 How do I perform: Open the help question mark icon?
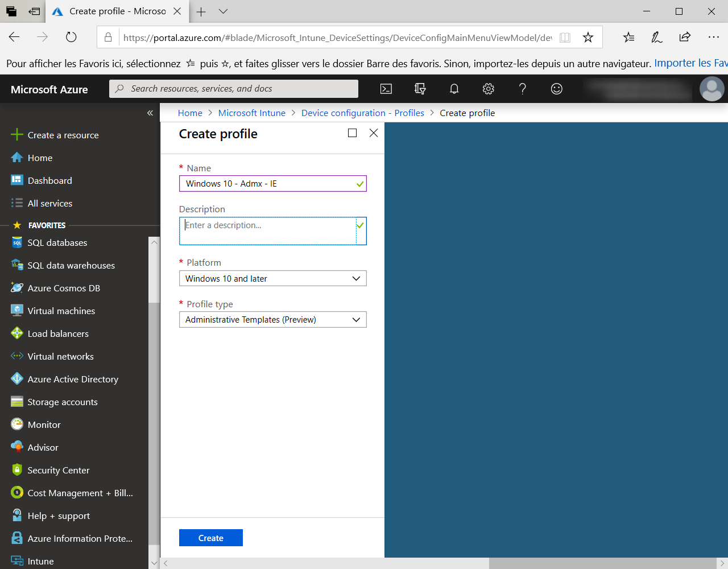tap(523, 89)
